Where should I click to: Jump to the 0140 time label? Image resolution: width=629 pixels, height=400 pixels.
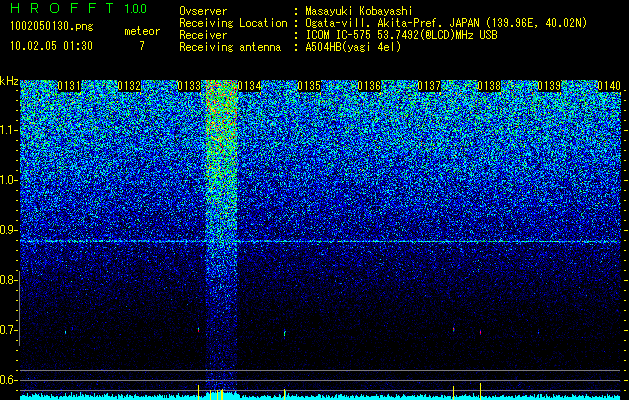(x=609, y=86)
